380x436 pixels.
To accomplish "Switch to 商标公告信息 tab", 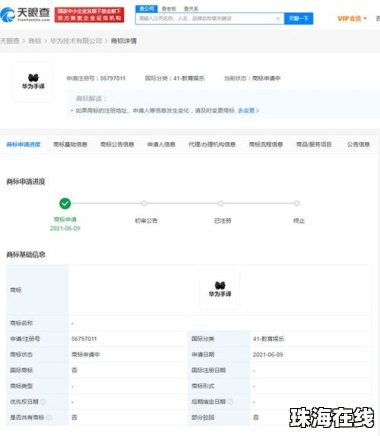I will pos(117,144).
